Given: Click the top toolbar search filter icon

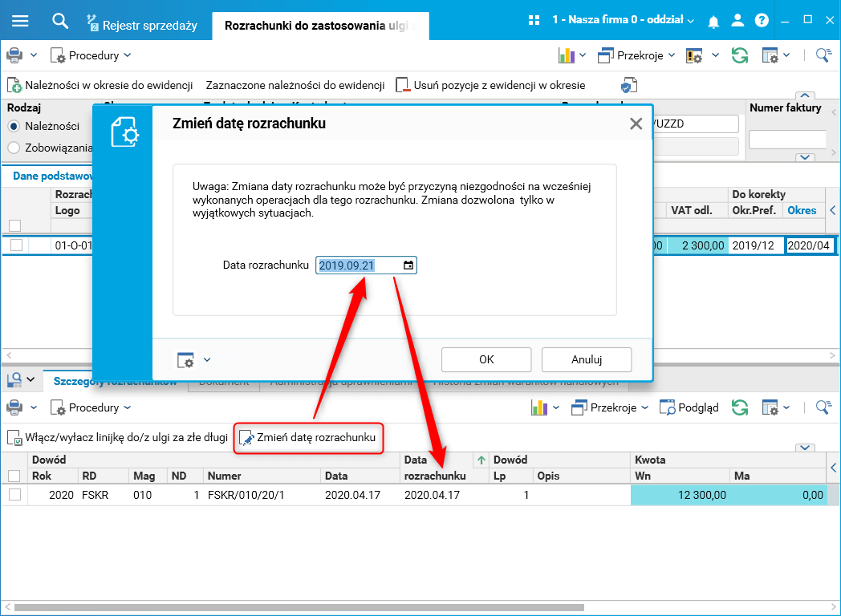Looking at the screenshot, I should [x=823, y=55].
